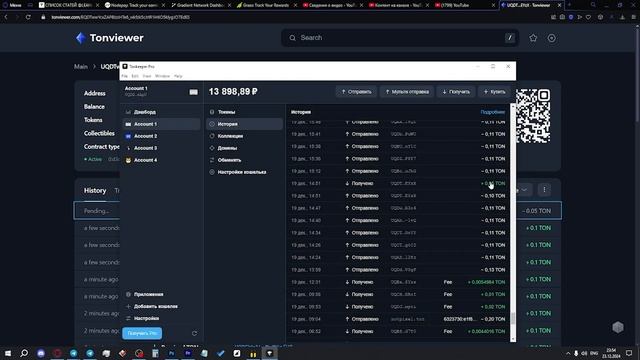Open the Window menu in Tonkeeper Pro
Viewport: 640px width, 360px height.
pos(162,76)
